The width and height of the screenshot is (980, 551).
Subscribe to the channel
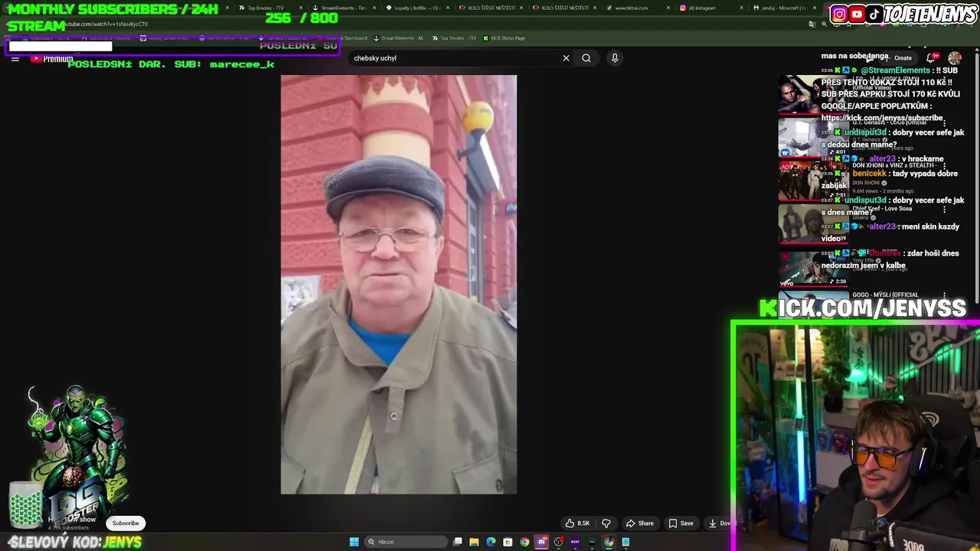(126, 523)
